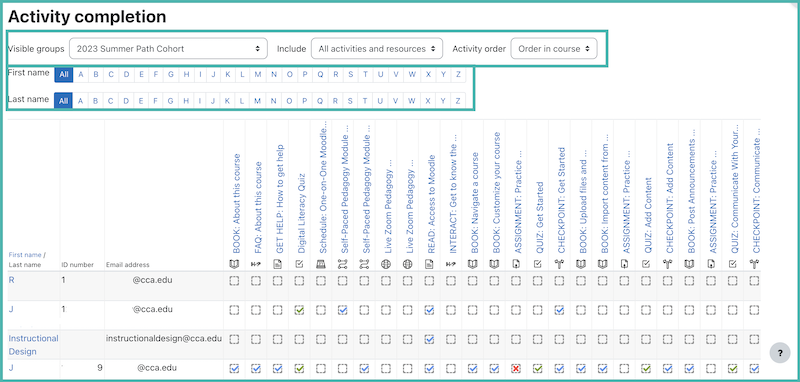
Task: Click the checklist icon under CHECKPOINT: Get Started
Action: (560, 264)
